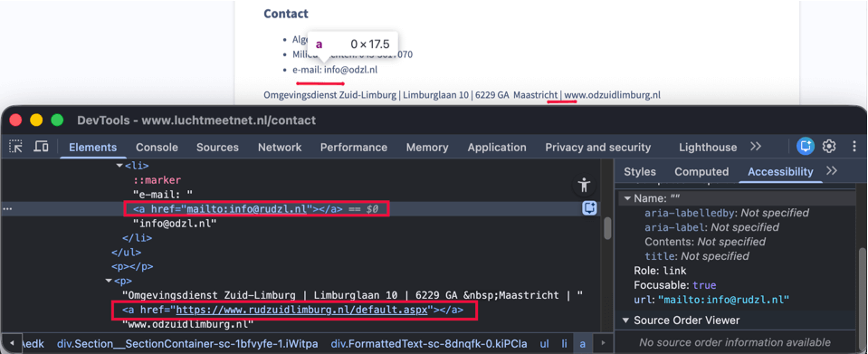Select the closing </ul> tag row
This screenshot has height=354, width=868.
pyautogui.click(x=126, y=252)
